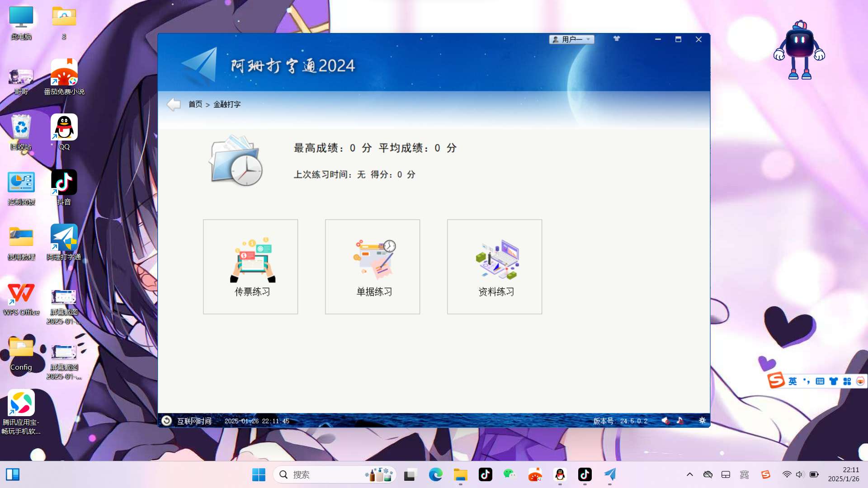Screen dimensions: 868x488
Task: Open Sogou soft keyboard icon
Action: 820,381
